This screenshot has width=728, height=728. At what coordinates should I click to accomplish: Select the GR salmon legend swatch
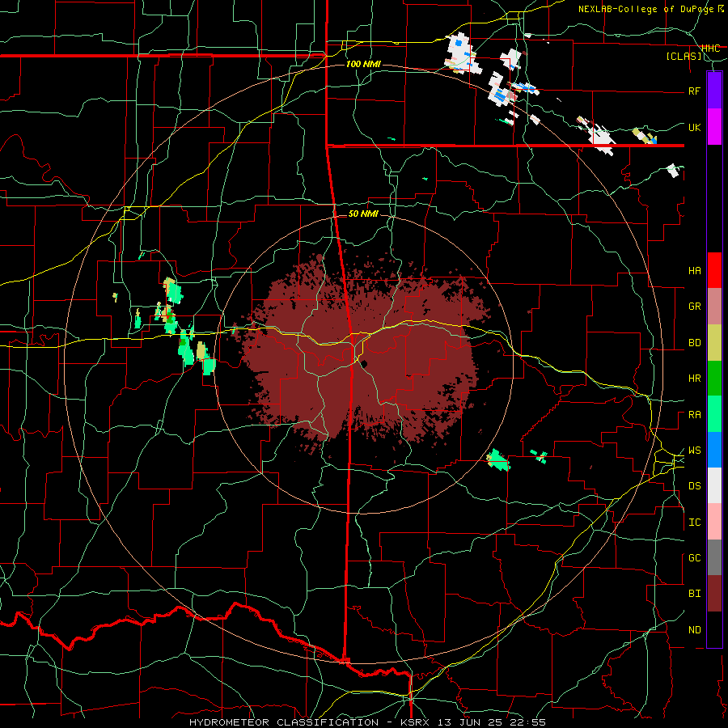tap(714, 307)
